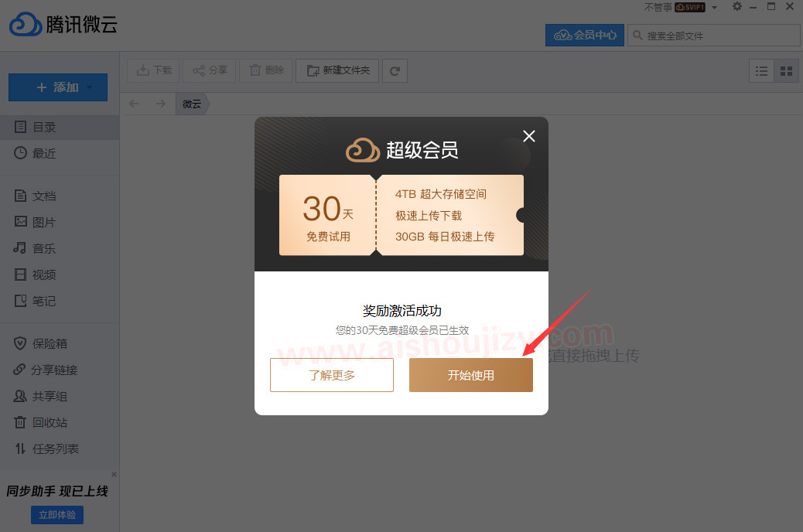Open 共享组 in the sidebar
This screenshot has width=803, height=532.
(x=60, y=397)
